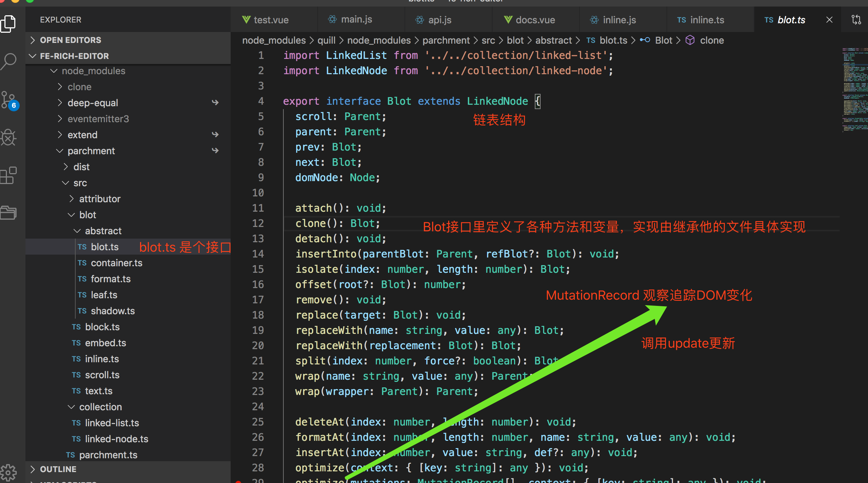
Task: Expand the OPEN EDITORS section
Action: click(x=71, y=40)
